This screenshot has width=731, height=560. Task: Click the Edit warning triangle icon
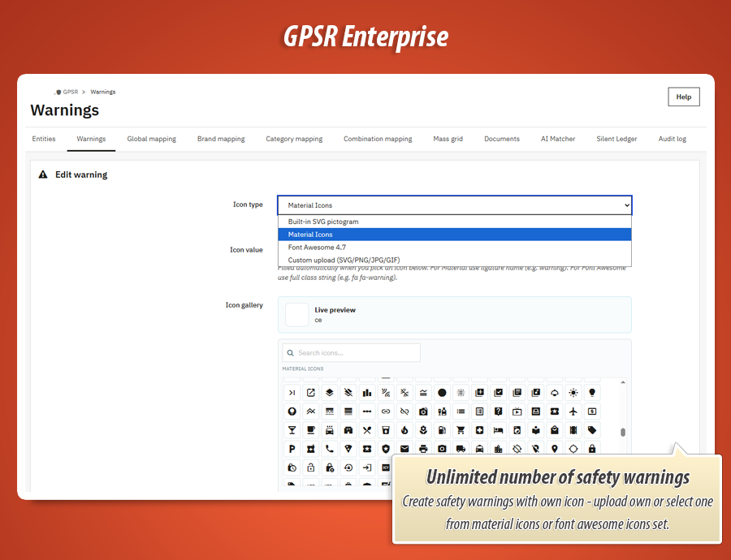pyautogui.click(x=43, y=174)
